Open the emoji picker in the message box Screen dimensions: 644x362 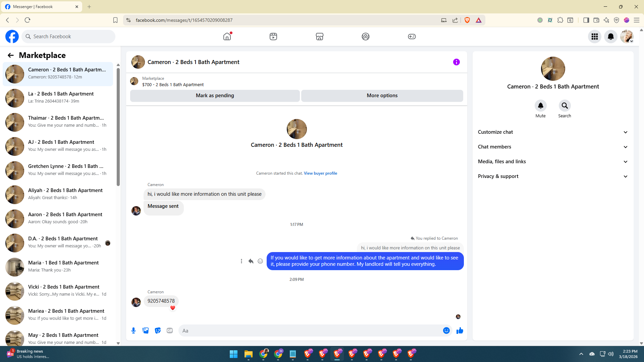pos(446,330)
